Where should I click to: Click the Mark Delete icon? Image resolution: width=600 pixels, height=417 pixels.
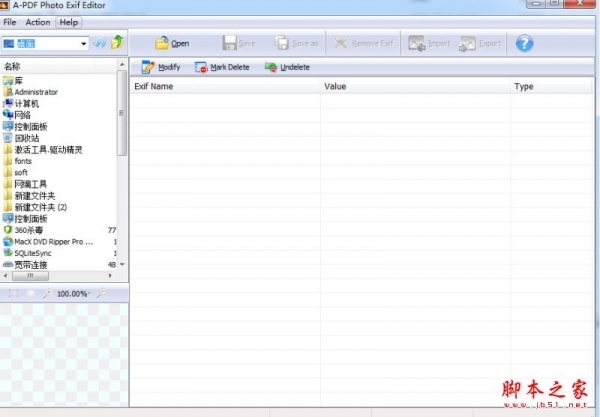[201, 68]
